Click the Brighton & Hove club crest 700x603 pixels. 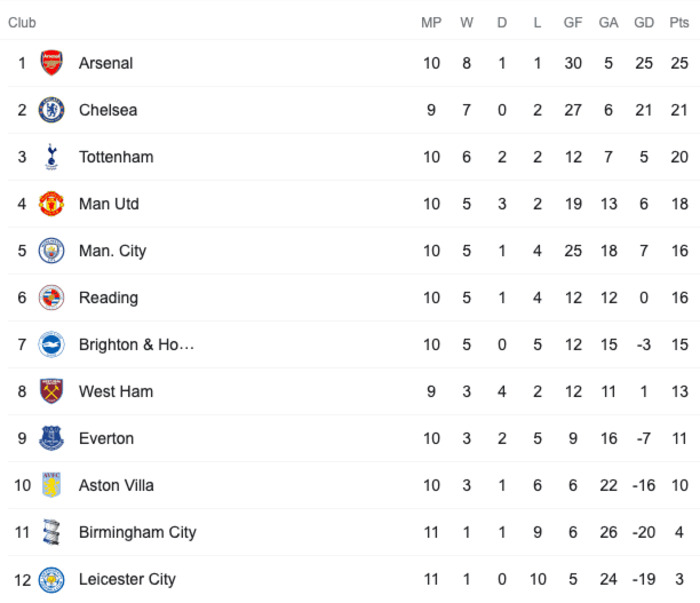[x=51, y=344]
